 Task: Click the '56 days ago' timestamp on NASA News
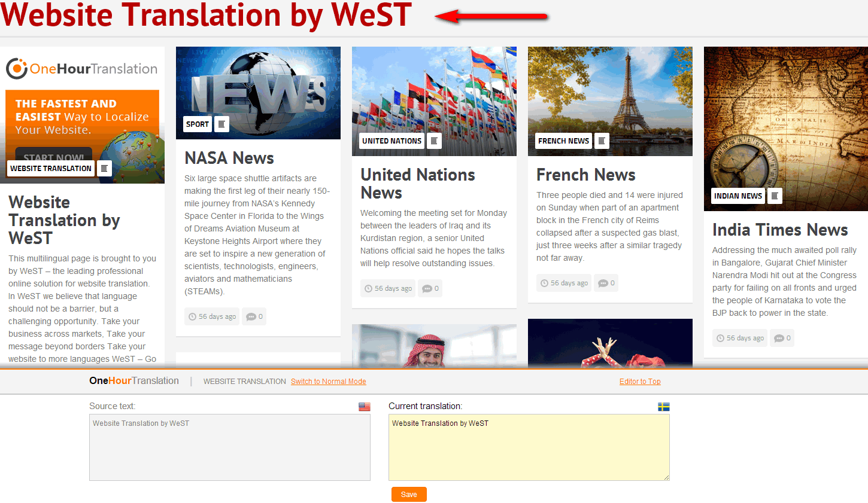click(x=212, y=316)
